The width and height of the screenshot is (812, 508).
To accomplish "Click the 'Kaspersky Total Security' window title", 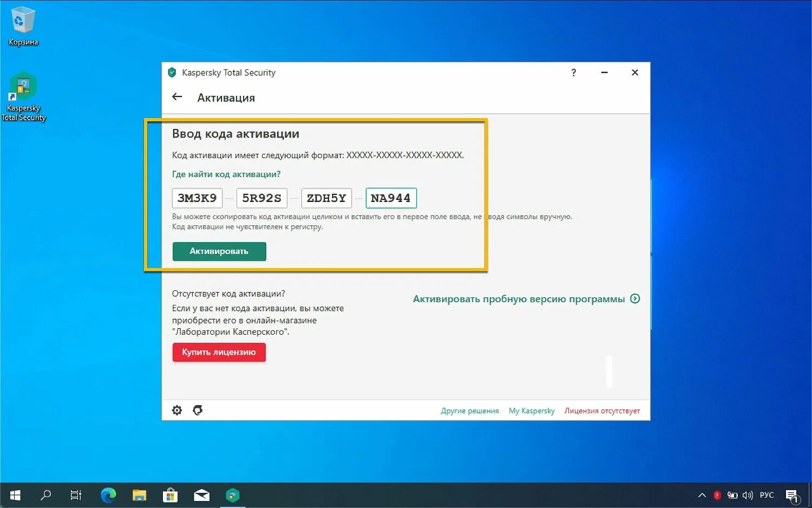I will (228, 73).
